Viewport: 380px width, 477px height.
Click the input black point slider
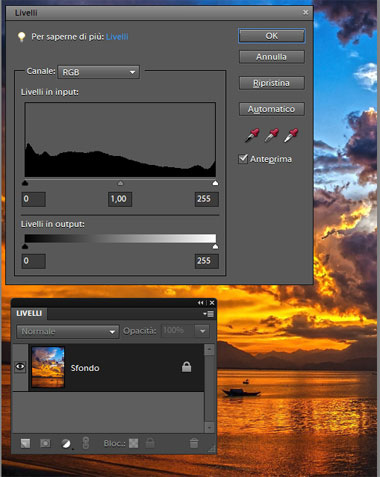[x=25, y=183]
